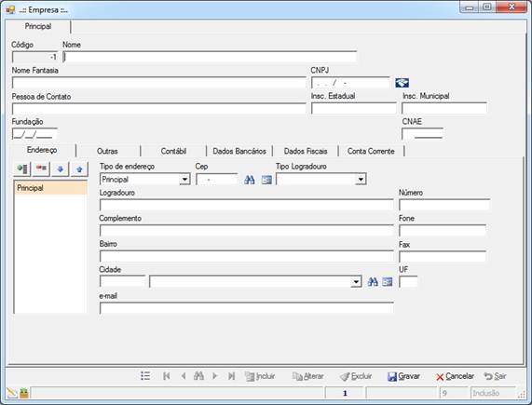Expand the Cidade name dropdown
The image size is (532, 405).
coord(356,281)
